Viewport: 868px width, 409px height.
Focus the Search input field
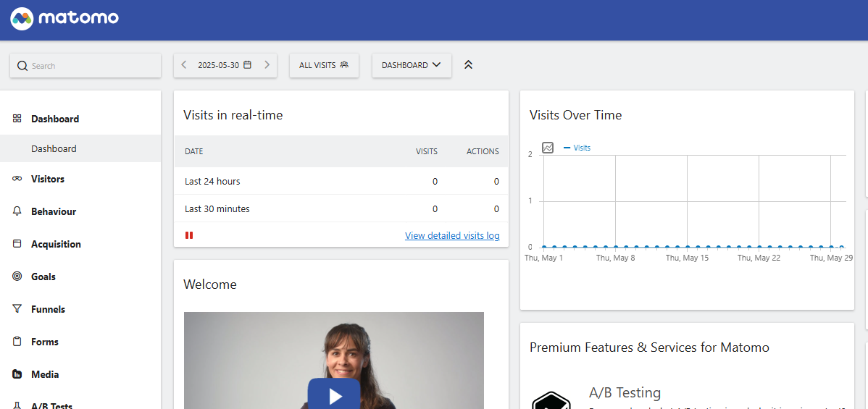(x=91, y=66)
